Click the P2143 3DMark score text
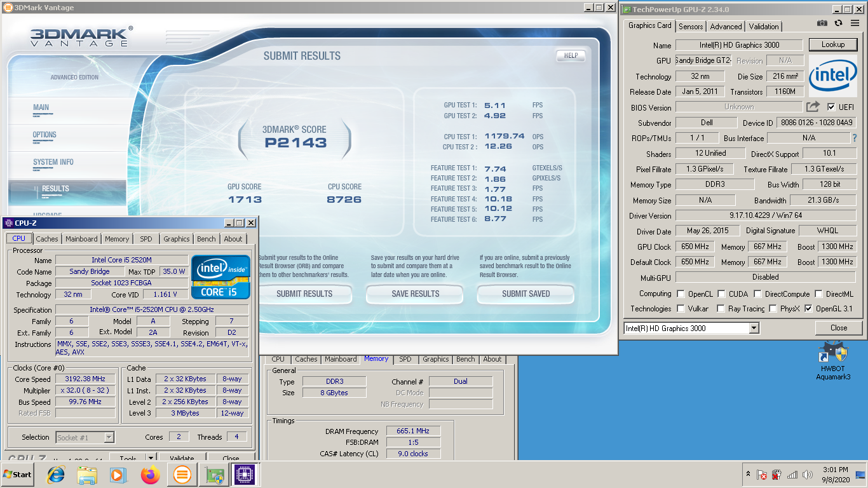 point(295,143)
